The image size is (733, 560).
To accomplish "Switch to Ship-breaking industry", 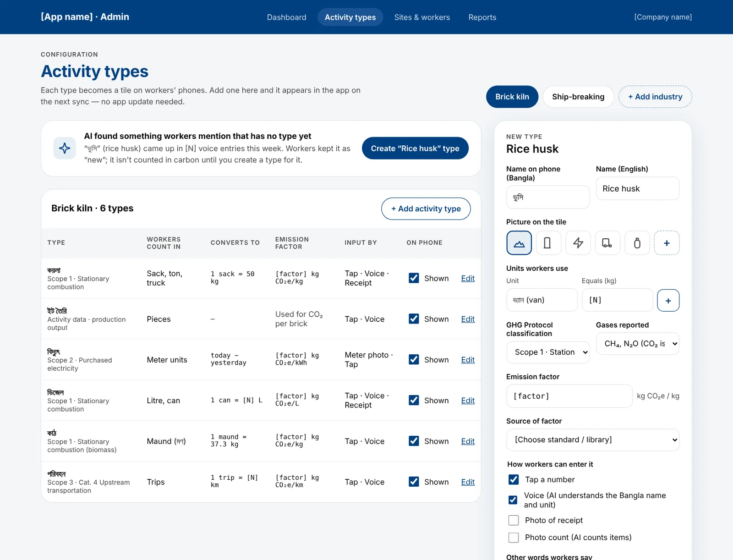I will click(x=578, y=97).
